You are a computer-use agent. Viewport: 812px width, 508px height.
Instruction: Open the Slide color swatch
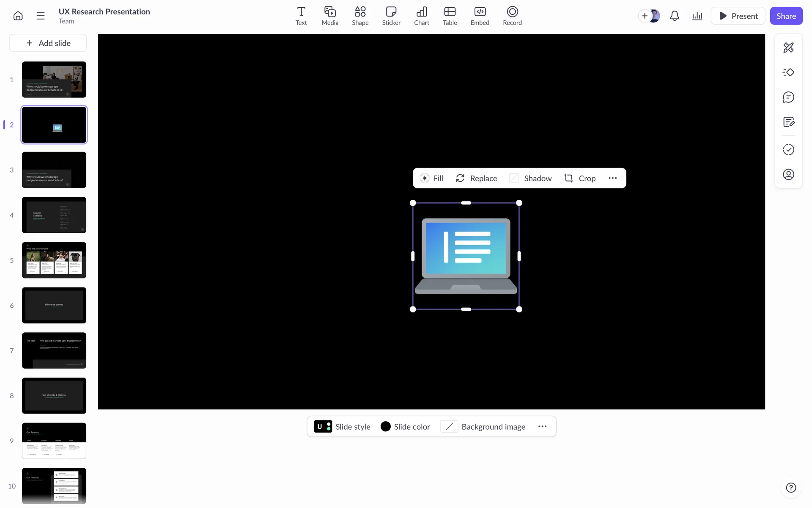(x=386, y=427)
